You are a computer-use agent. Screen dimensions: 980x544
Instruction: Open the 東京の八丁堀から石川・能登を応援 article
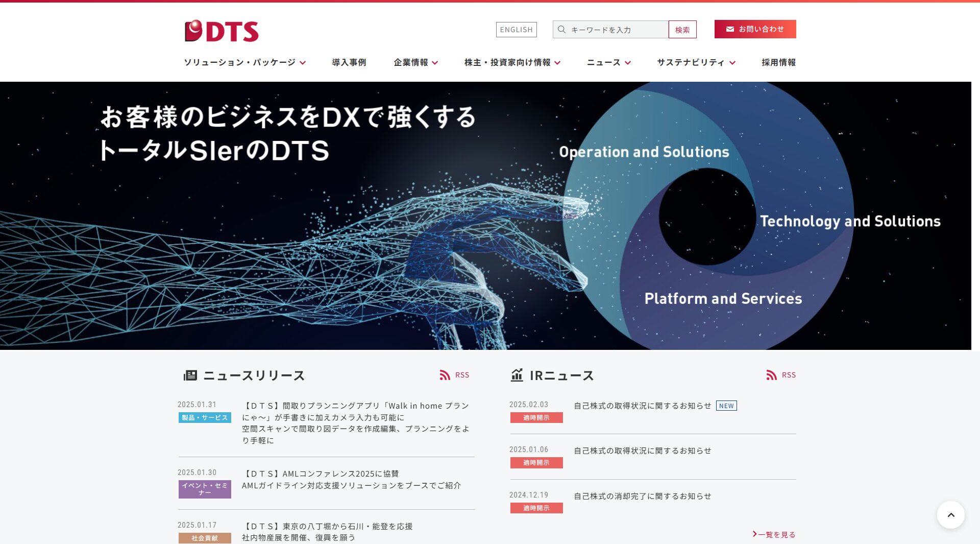327,532
